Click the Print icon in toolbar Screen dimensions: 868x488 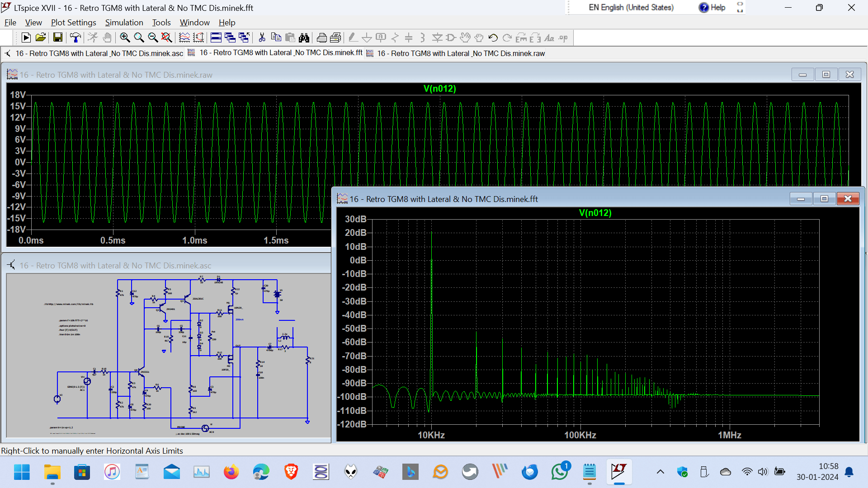[x=322, y=38]
